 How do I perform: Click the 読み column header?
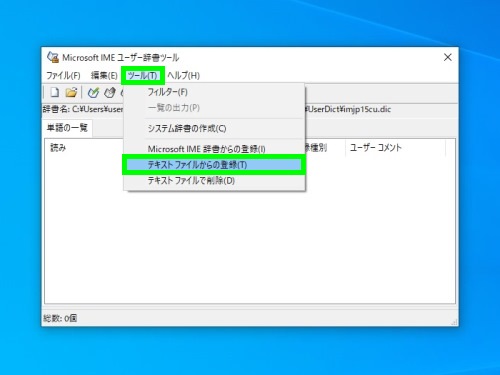coord(58,148)
